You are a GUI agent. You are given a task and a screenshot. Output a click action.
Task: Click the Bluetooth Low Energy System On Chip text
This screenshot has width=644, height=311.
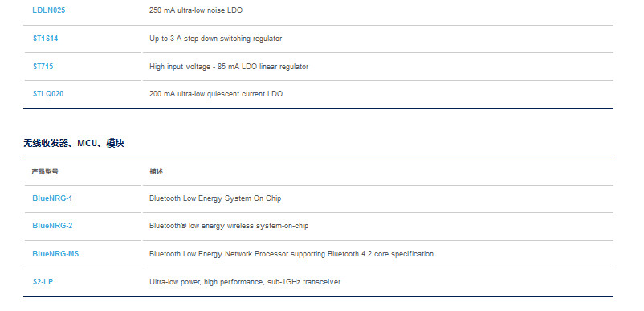point(215,198)
